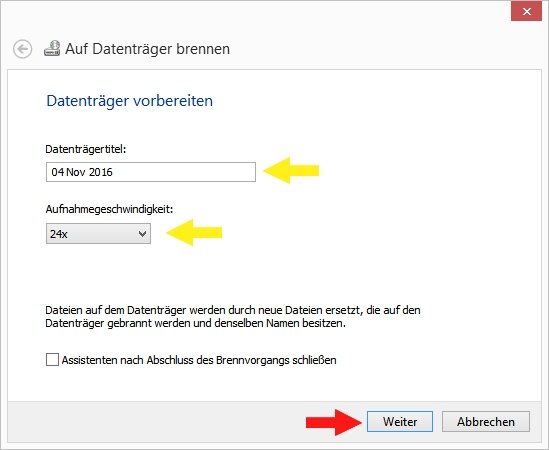Click the 'Datenträgertitel:' label
549x450 pixels.
coord(85,149)
